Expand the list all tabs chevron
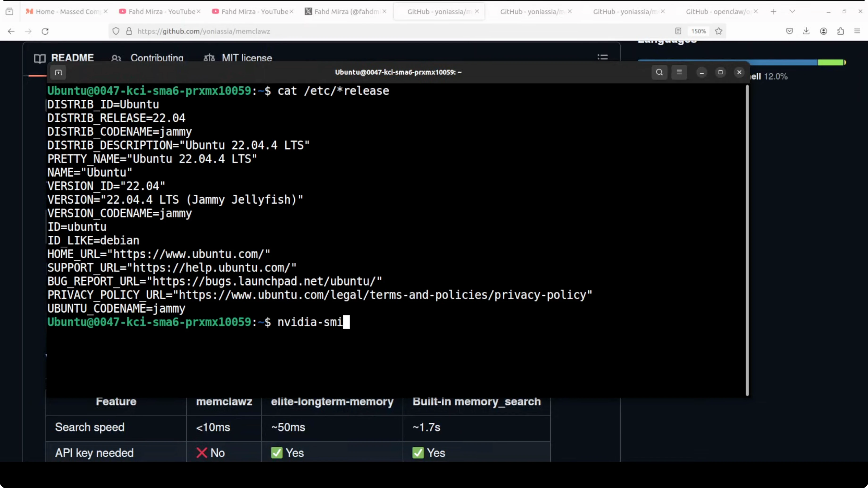The height and width of the screenshot is (488, 868). click(x=792, y=12)
